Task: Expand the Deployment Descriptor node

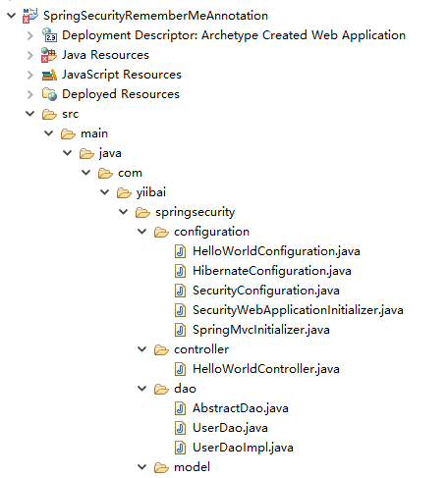Action: 30,35
